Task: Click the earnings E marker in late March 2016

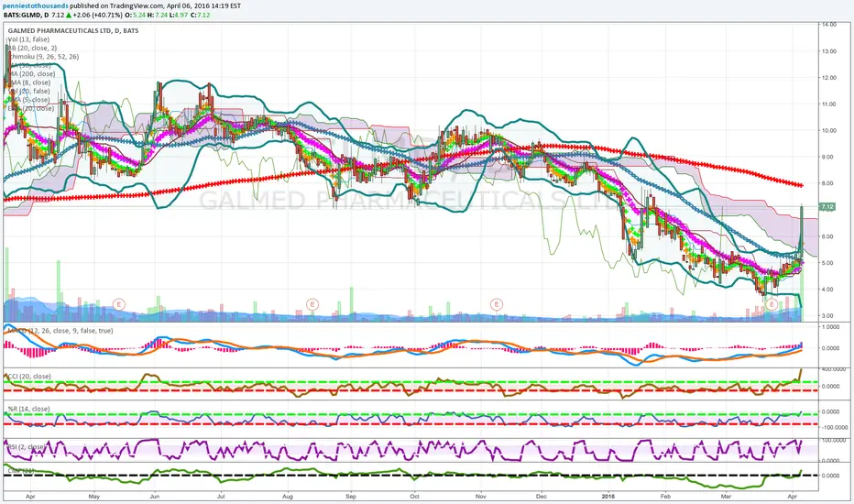Action: coord(772,304)
